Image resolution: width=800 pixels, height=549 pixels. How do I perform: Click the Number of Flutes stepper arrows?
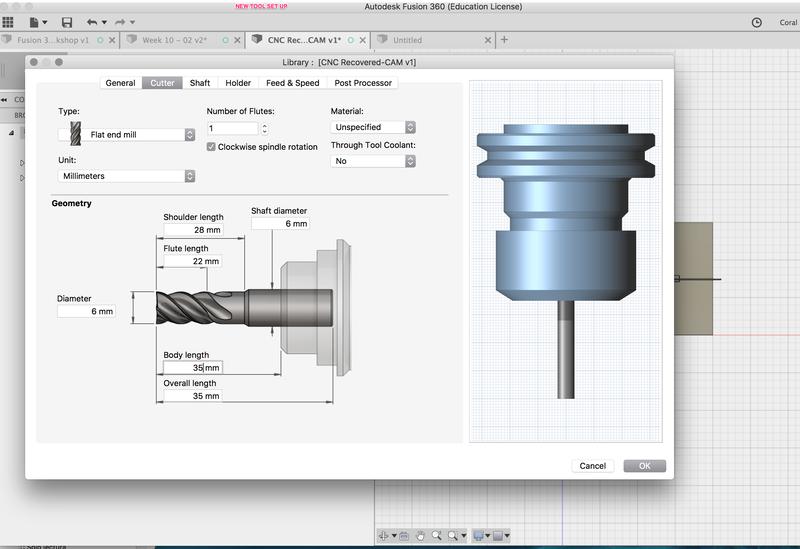click(x=264, y=129)
